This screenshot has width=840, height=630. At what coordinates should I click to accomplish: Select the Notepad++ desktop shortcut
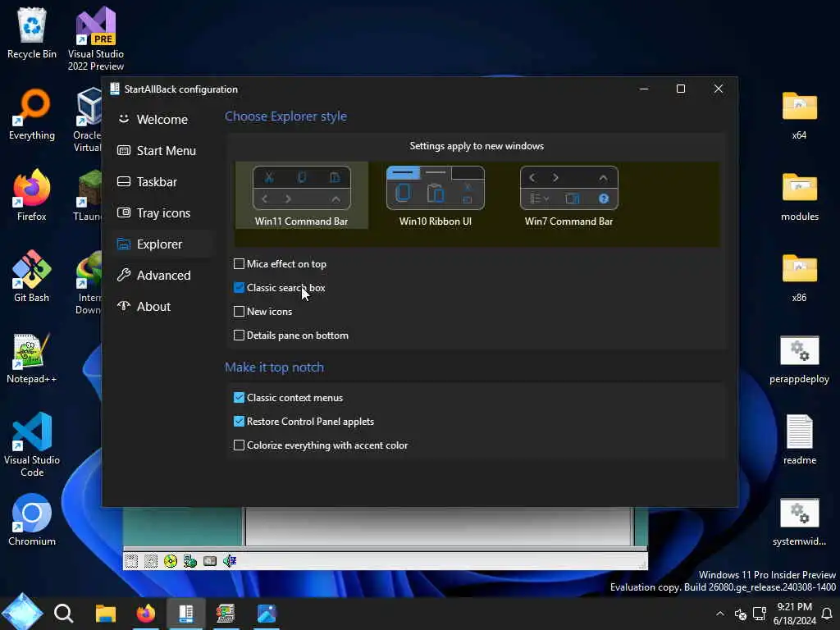click(32, 358)
